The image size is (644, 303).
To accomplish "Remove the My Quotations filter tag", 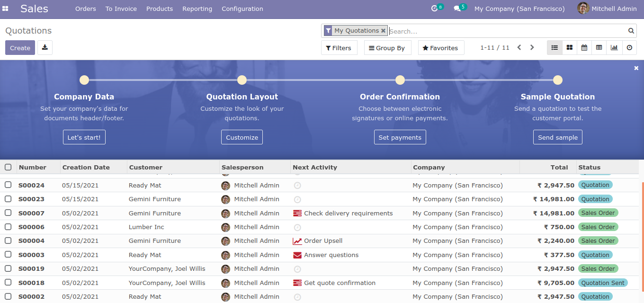I will point(383,31).
